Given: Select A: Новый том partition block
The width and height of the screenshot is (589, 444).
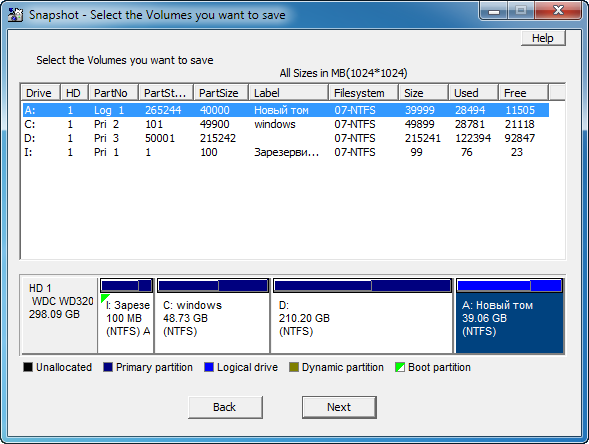Looking at the screenshot, I should click(x=509, y=316).
